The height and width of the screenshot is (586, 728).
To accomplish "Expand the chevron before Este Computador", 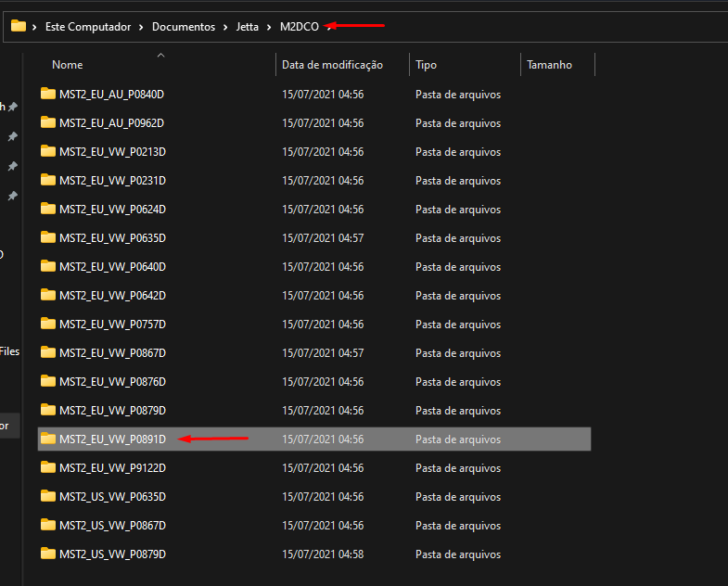I will pos(34,28).
